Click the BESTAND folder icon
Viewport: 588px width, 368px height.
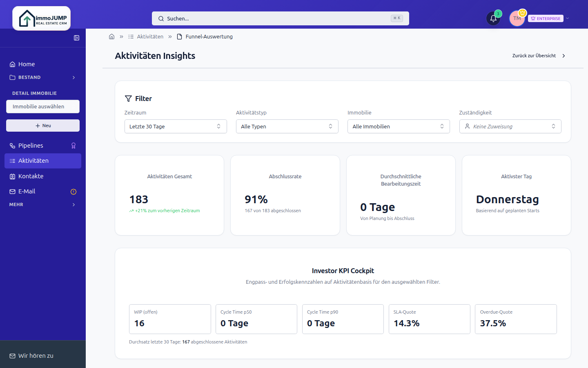[x=12, y=77]
